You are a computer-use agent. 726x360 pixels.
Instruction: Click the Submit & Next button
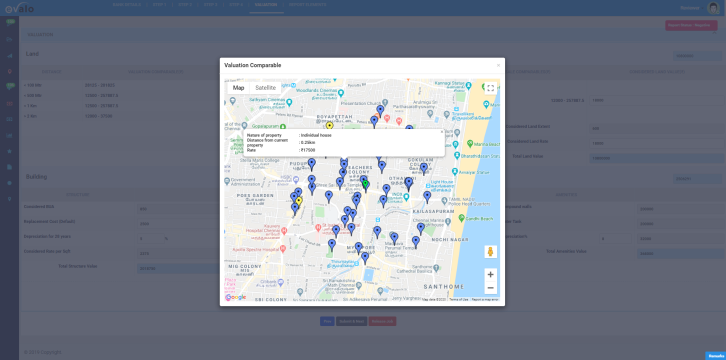pyautogui.click(x=351, y=321)
